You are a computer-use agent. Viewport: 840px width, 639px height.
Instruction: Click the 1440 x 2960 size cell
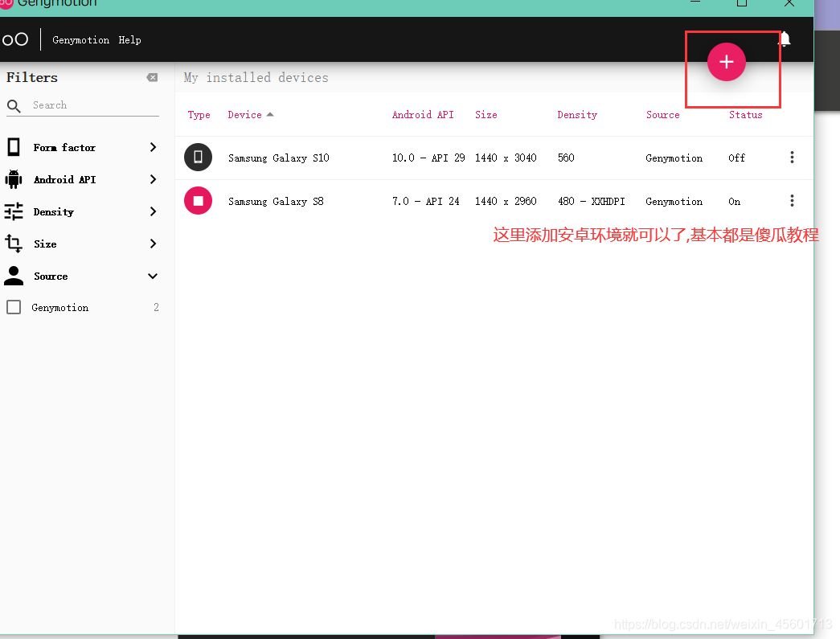click(x=506, y=202)
